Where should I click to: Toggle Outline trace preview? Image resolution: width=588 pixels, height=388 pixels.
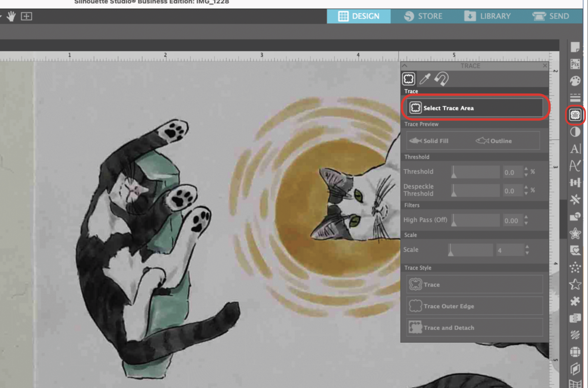[494, 141]
